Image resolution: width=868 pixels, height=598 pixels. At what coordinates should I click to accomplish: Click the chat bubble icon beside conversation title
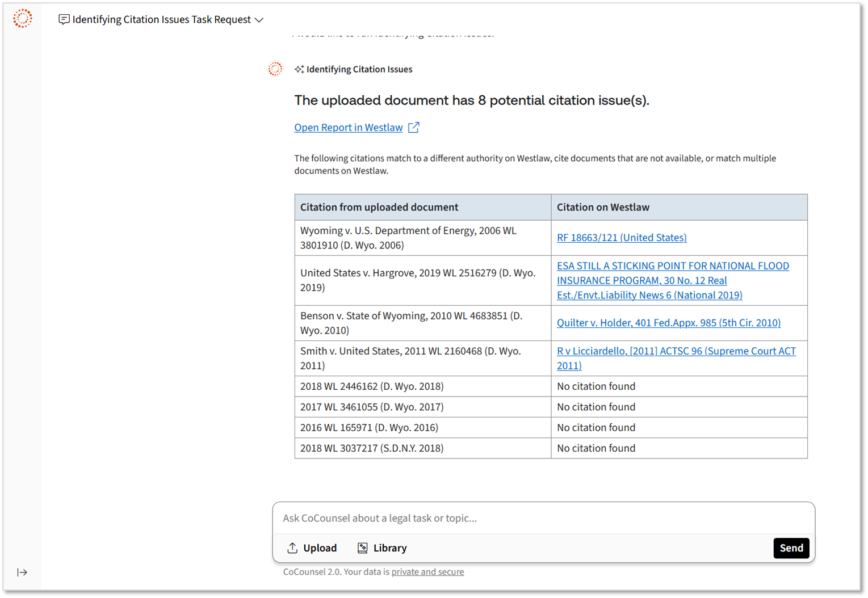click(64, 20)
